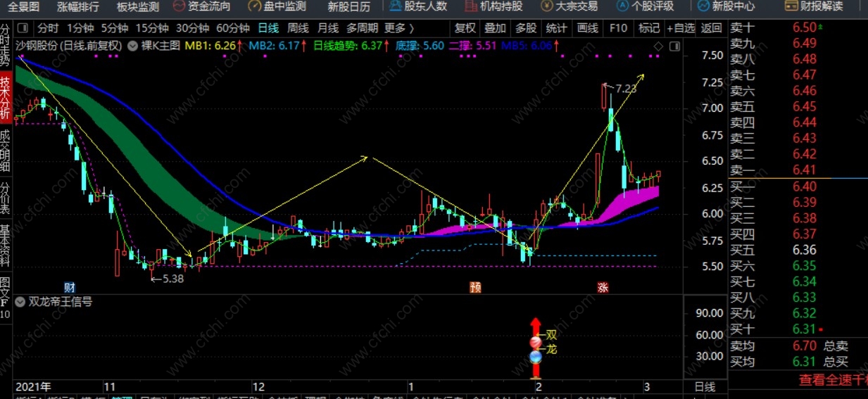
Task: Click the 涨 marker on timeline
Action: (x=603, y=287)
